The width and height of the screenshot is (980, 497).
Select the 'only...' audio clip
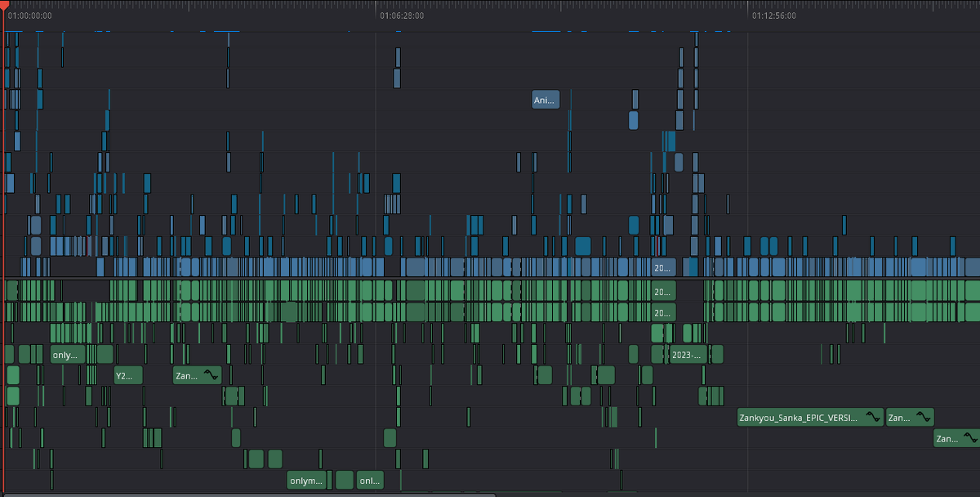tap(68, 355)
